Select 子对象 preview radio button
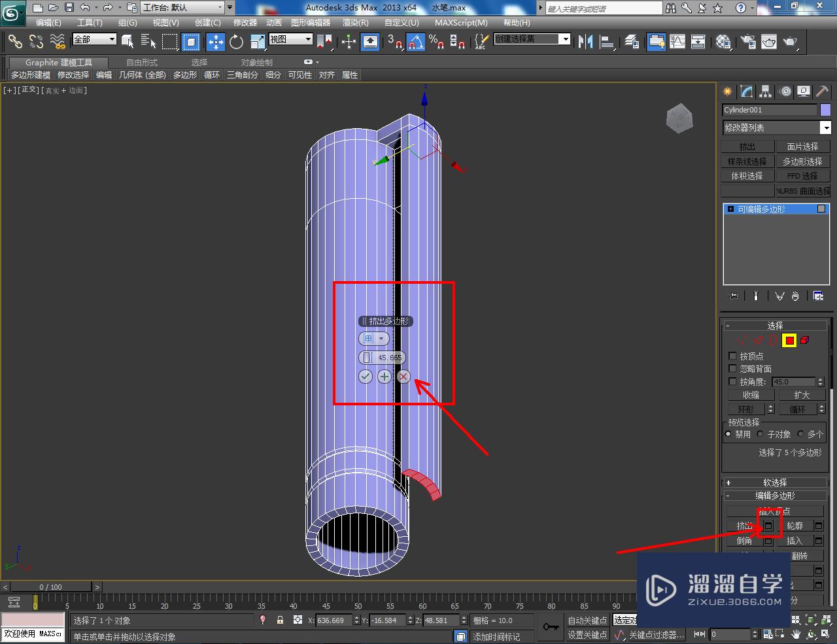This screenshot has height=644, width=837. (760, 434)
